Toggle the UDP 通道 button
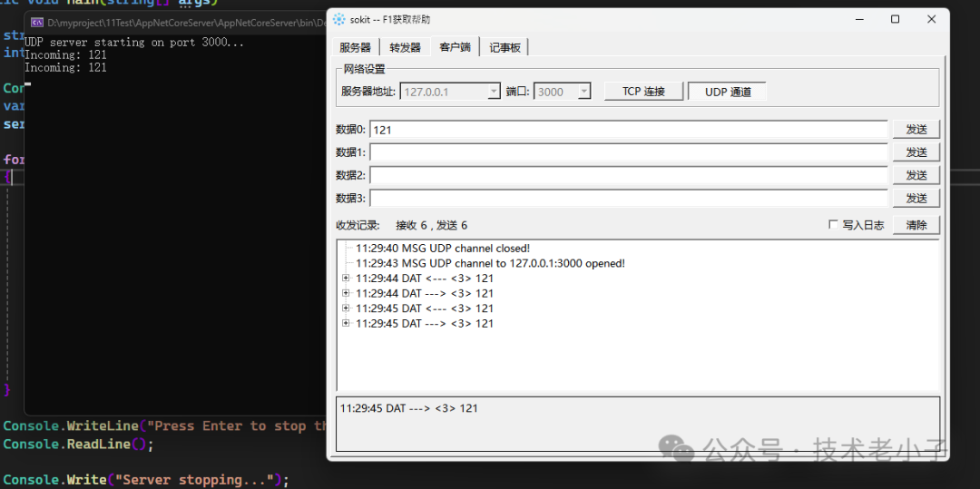This screenshot has height=489, width=980. pos(727,92)
